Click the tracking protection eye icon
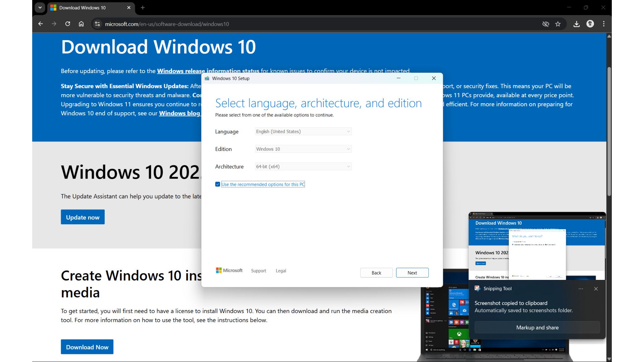 point(546,24)
